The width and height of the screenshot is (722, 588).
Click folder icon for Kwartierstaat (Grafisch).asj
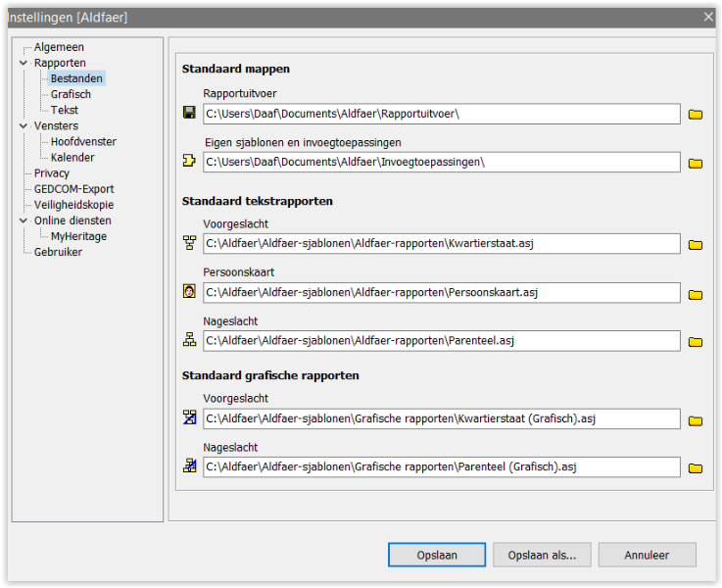(x=696, y=420)
